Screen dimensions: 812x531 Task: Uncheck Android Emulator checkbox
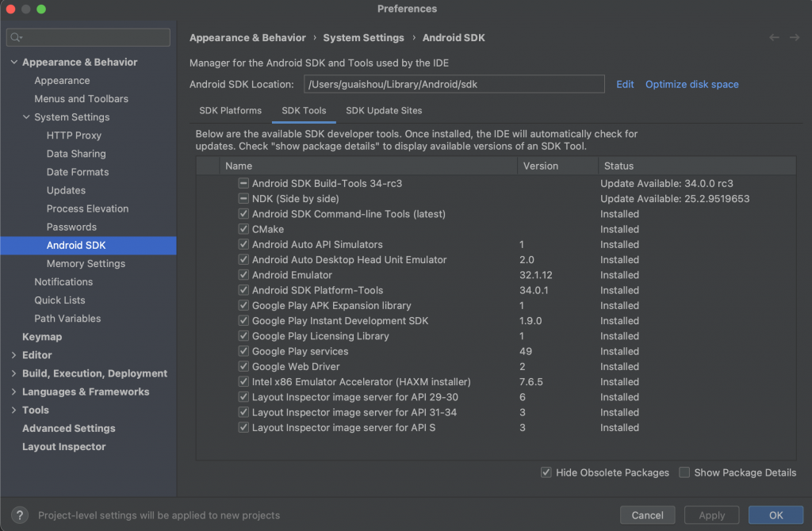click(243, 275)
